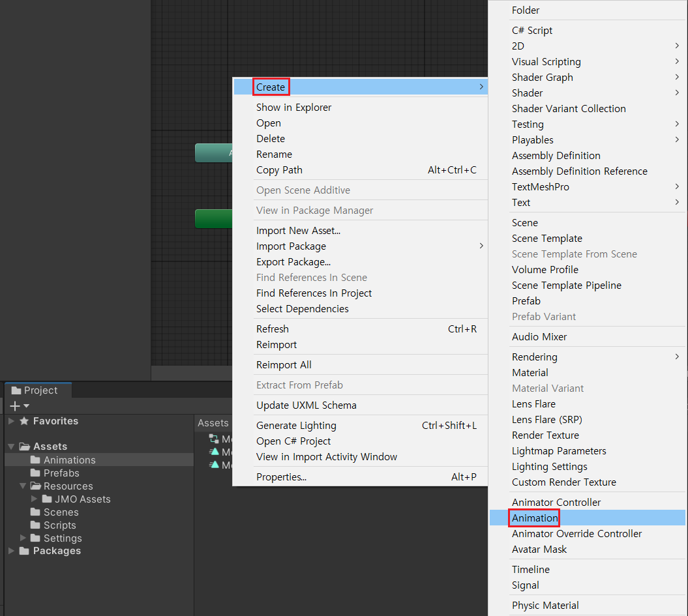
Task: Click Delete in the context menu
Action: 361,139
